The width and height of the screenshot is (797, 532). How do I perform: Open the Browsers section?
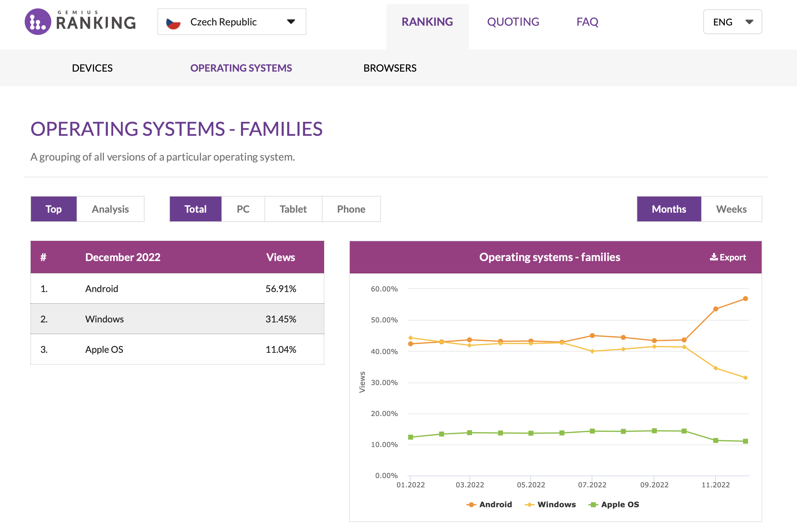click(390, 68)
